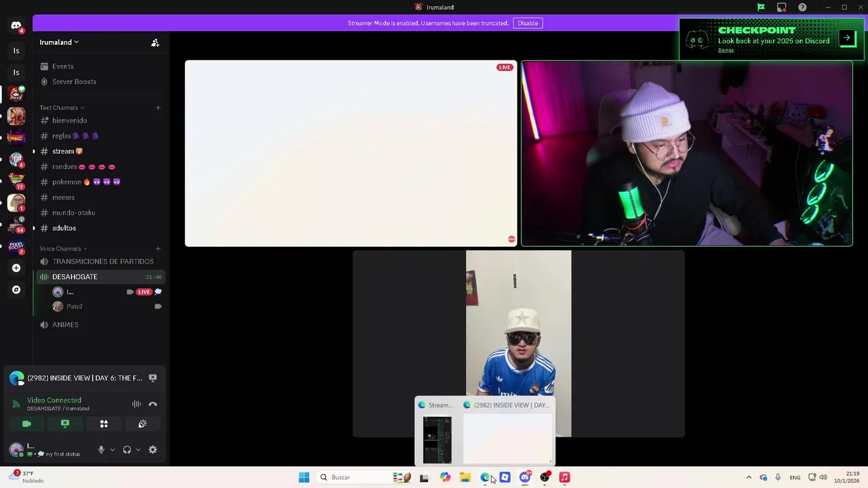This screenshot has height=488, width=868.
Task: Focus the live stream tile marked LIVE
Action: click(x=351, y=153)
